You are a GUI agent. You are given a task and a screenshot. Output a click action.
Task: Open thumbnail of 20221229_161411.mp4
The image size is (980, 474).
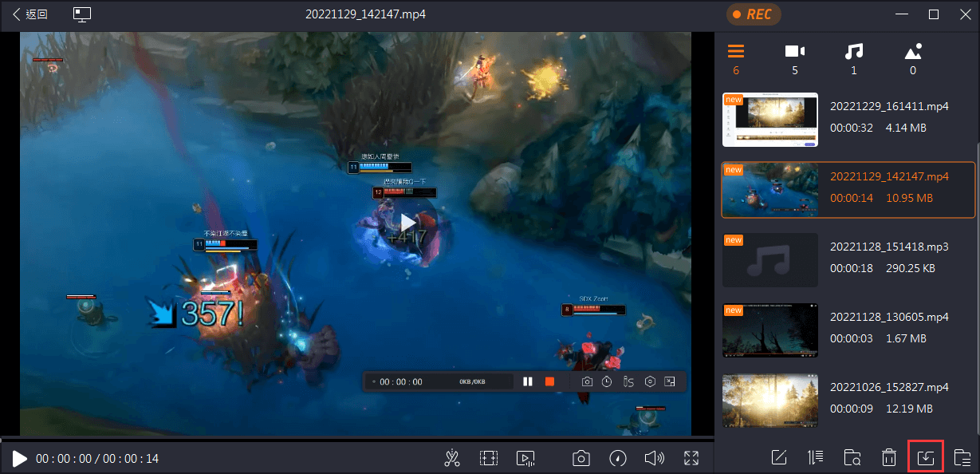click(770, 120)
